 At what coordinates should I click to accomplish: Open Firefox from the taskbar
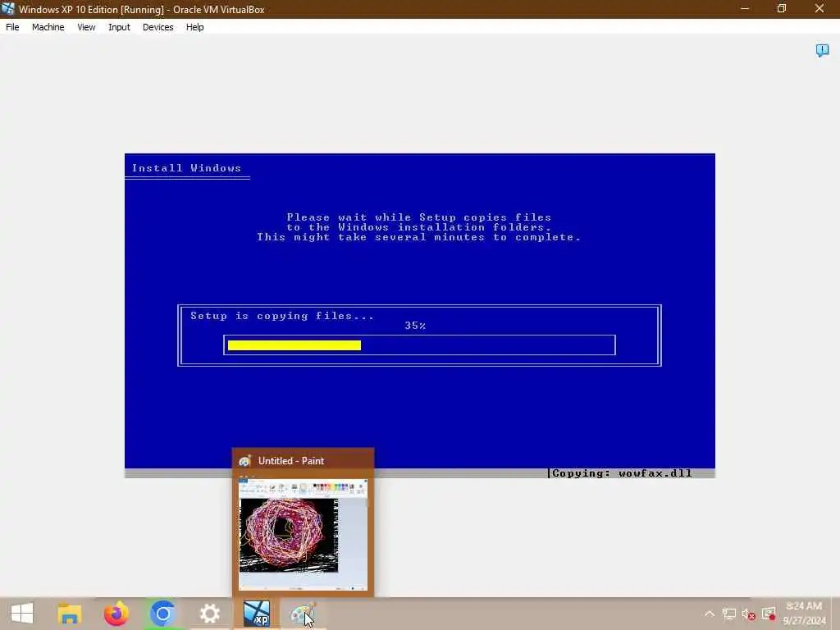(116, 614)
